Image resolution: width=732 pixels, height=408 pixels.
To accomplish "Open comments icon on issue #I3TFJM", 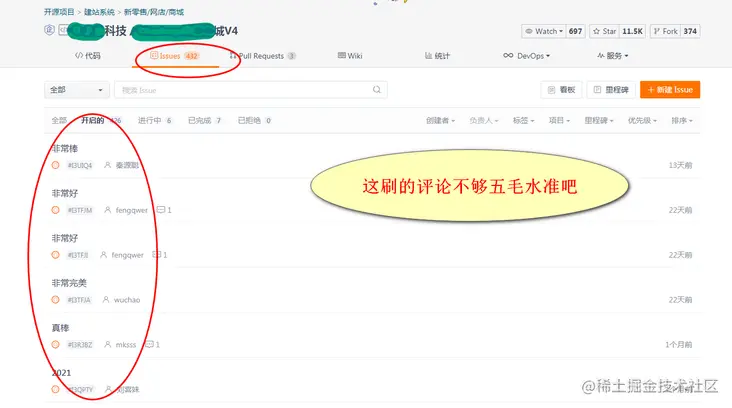I will coord(161,210).
